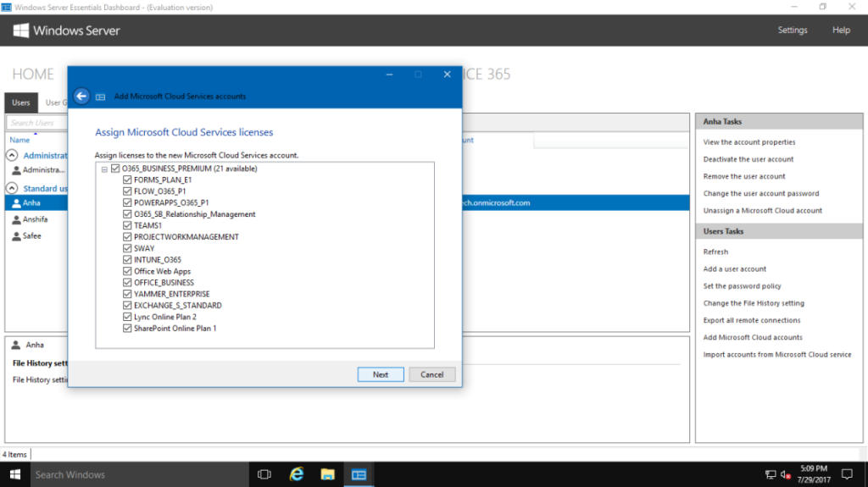The image size is (868, 487).
Task: Click the Anha user icon in the list
Action: 17,203
